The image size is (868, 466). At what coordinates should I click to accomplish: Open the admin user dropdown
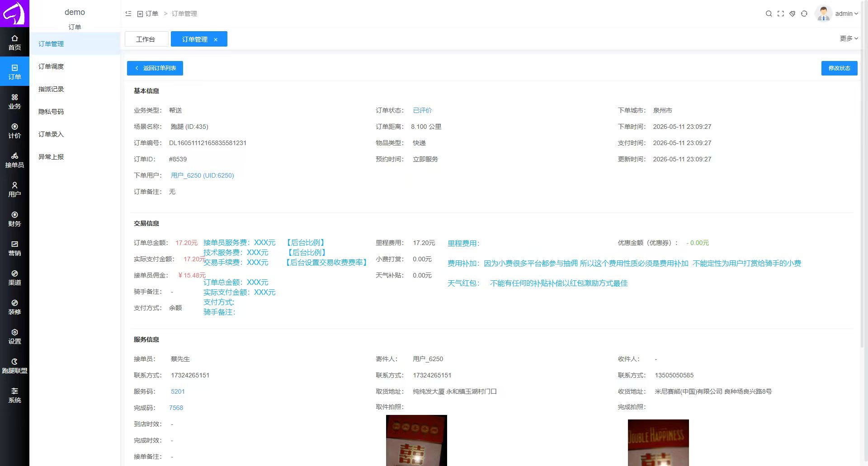[846, 14]
